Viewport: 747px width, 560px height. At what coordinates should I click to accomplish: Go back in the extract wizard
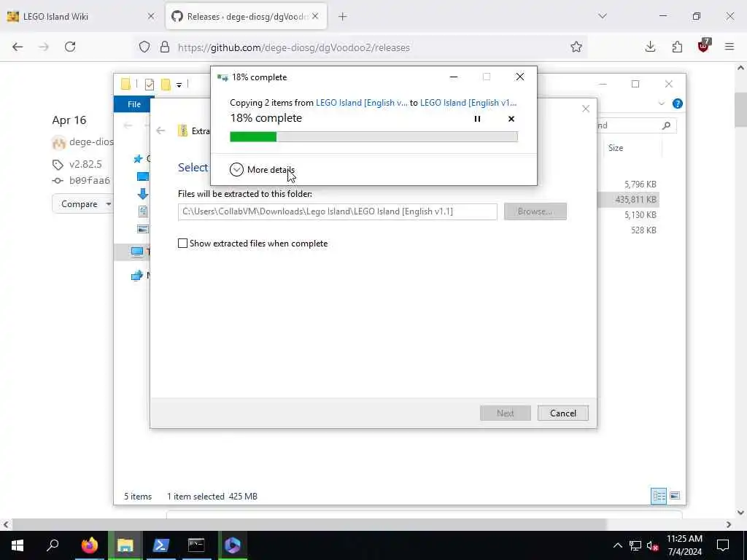point(160,131)
